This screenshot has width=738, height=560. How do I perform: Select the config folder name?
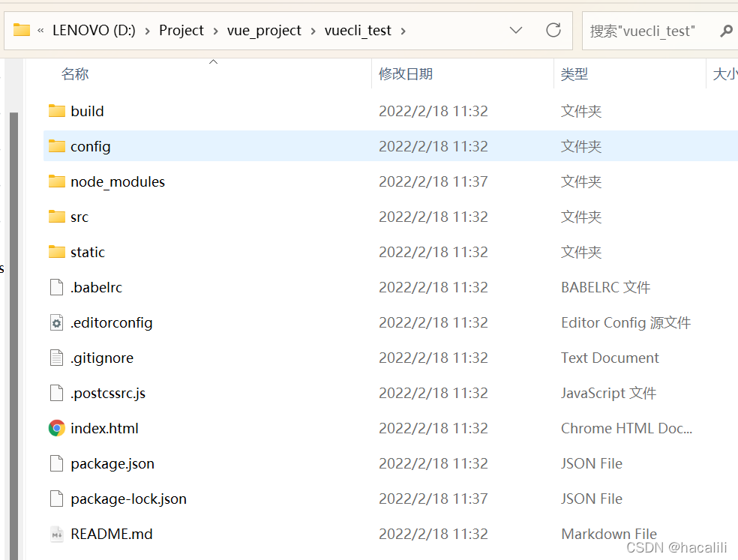click(90, 147)
